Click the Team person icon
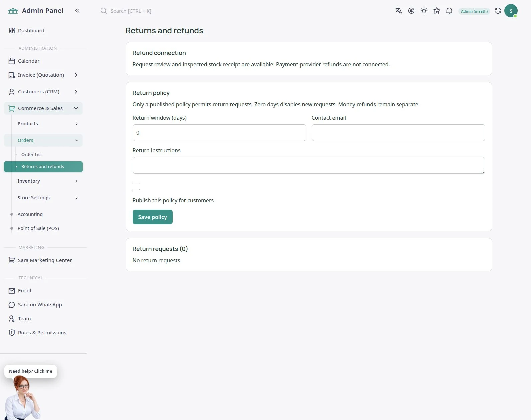 coord(12,319)
